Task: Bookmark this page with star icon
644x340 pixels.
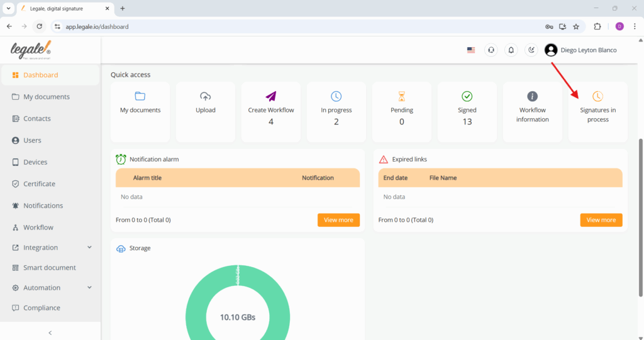Action: coord(576,26)
